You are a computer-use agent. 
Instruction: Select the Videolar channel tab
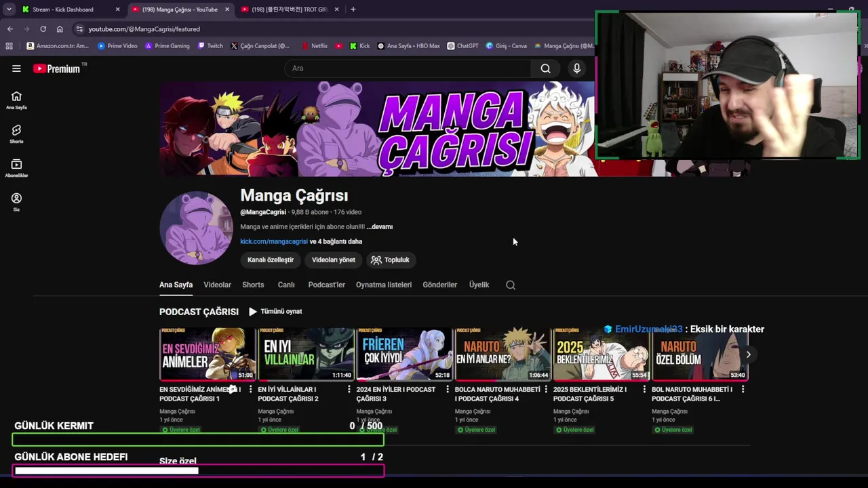click(218, 285)
